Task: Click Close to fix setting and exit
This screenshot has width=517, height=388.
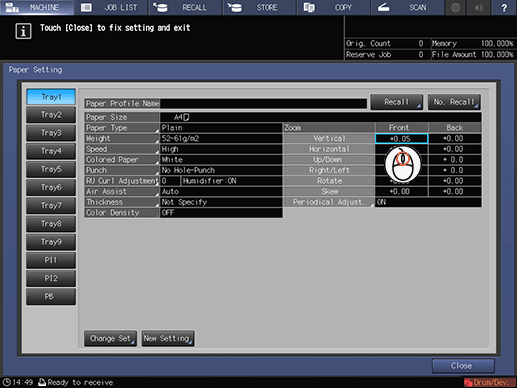Action: [463, 366]
